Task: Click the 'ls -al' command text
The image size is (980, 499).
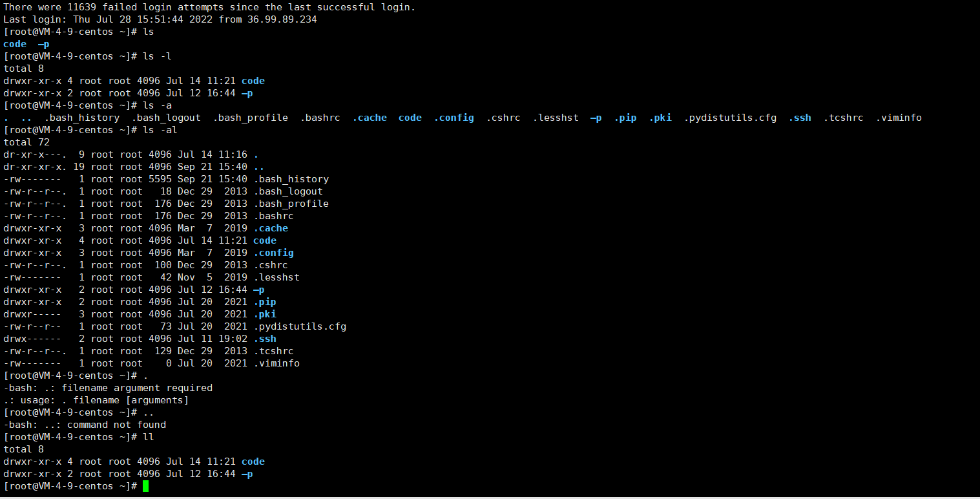Action: tap(160, 130)
